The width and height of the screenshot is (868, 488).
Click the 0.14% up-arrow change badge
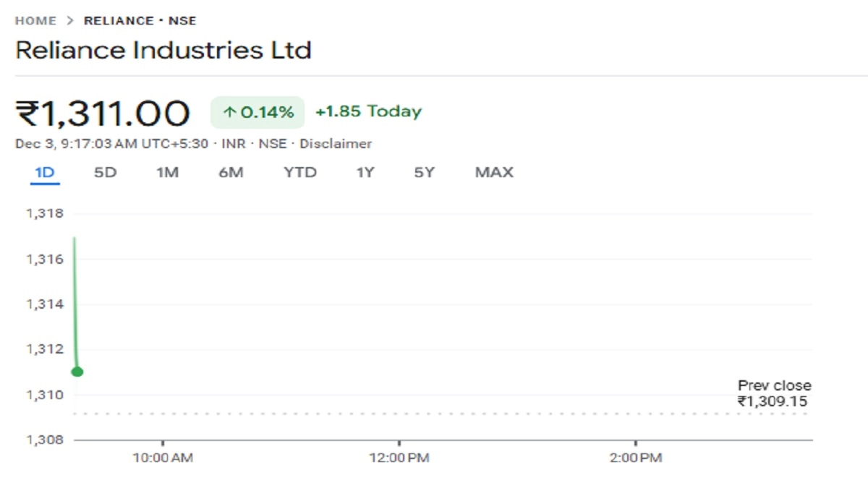(258, 112)
